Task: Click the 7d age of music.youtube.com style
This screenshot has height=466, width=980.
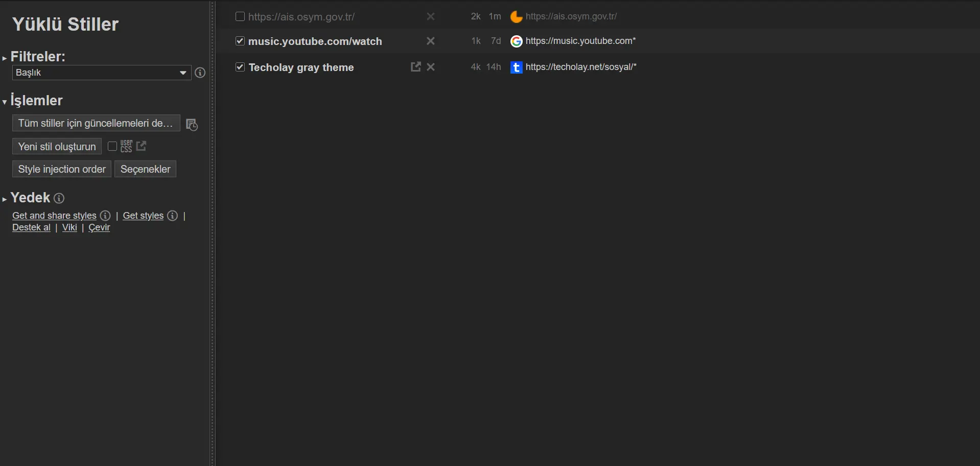Action: pos(496,41)
